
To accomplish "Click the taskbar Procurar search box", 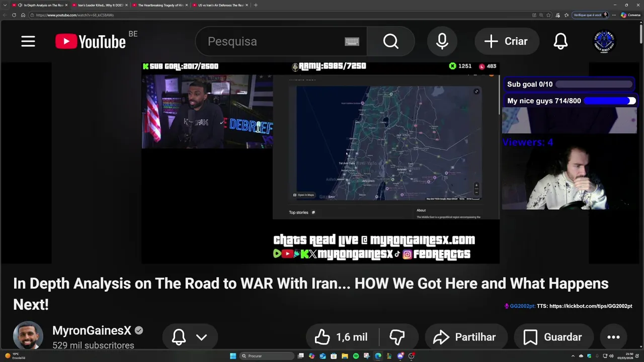I will [266, 356].
